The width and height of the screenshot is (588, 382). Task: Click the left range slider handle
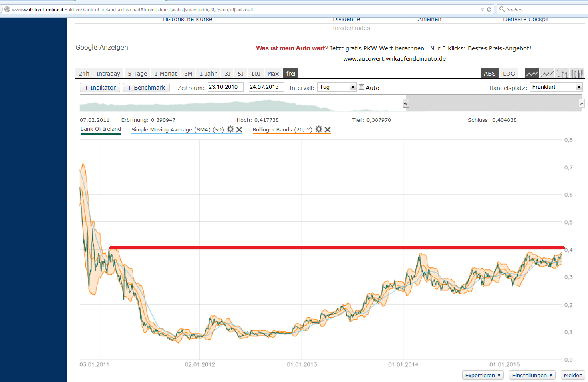[x=405, y=103]
